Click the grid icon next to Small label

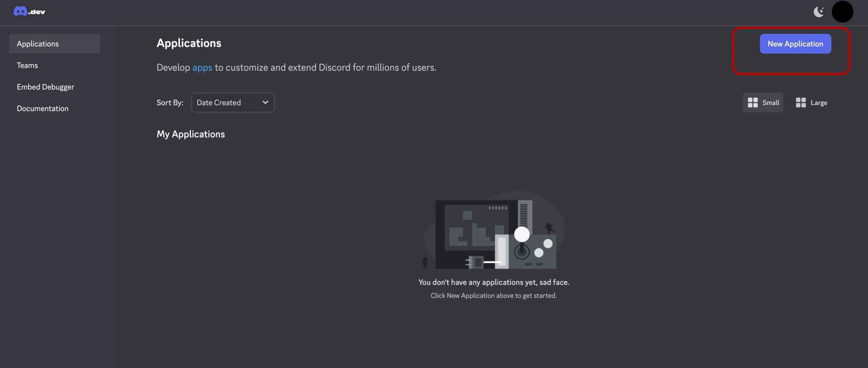coord(753,102)
